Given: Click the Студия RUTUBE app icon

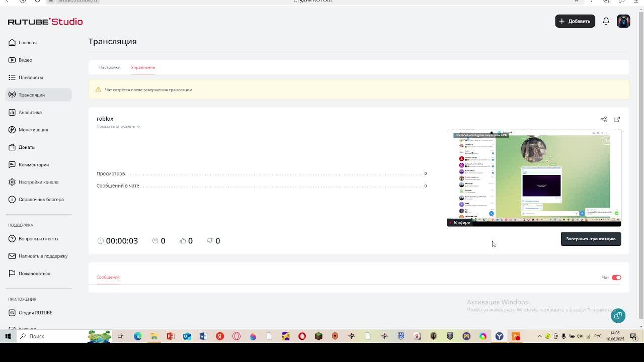Looking at the screenshot, I should click(12, 313).
